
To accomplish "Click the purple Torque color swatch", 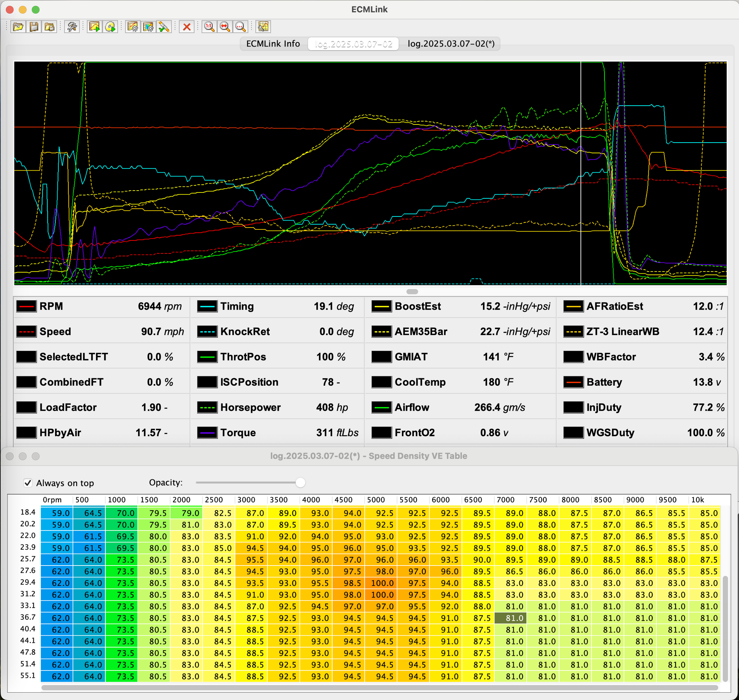I will (x=207, y=433).
